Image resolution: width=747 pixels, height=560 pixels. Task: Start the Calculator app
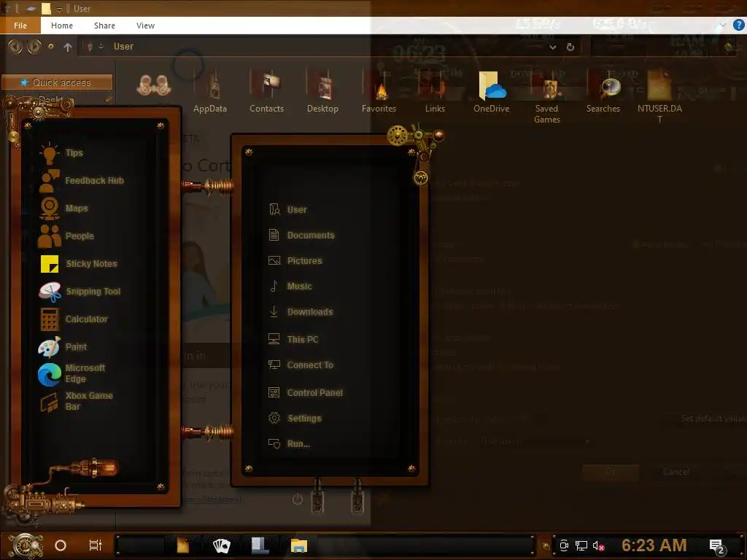[x=74, y=319]
